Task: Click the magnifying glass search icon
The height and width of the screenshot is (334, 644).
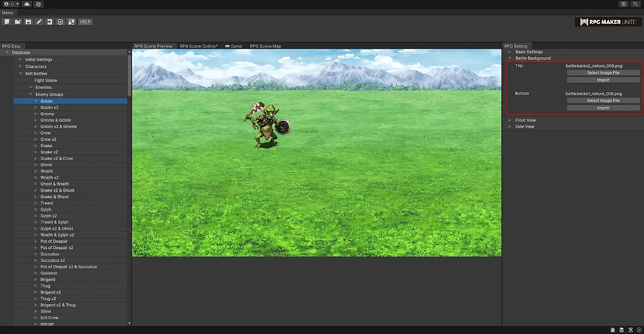Action: (635, 4)
